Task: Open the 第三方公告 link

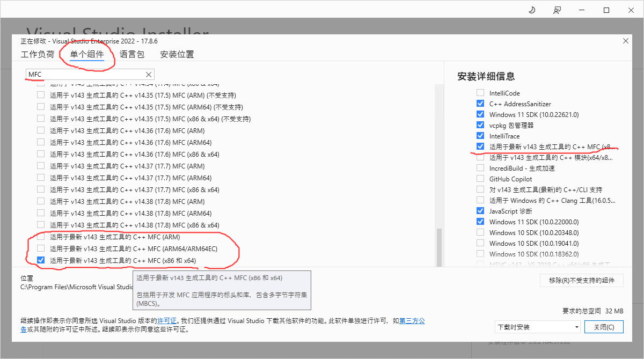Action: pyautogui.click(x=412, y=321)
